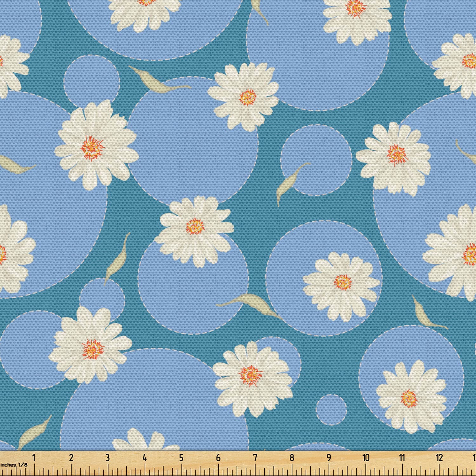Click the number 11 on the ruler

click(402, 458)
